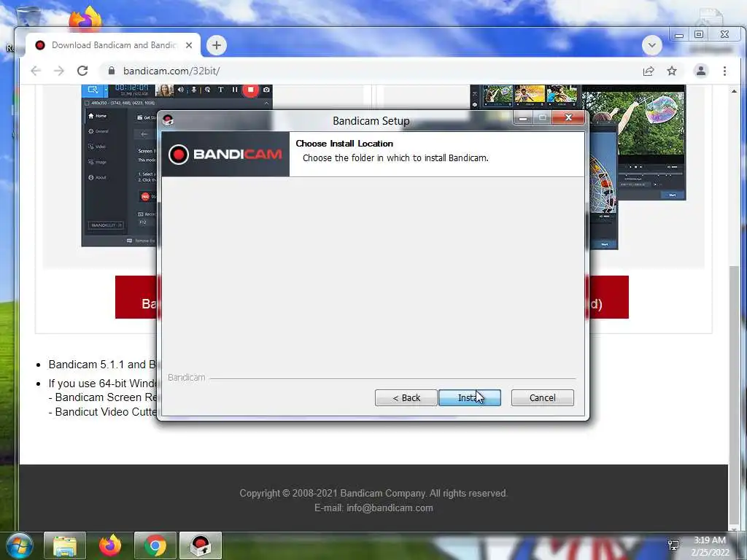Open Chrome's three-dot menu

coord(724,71)
